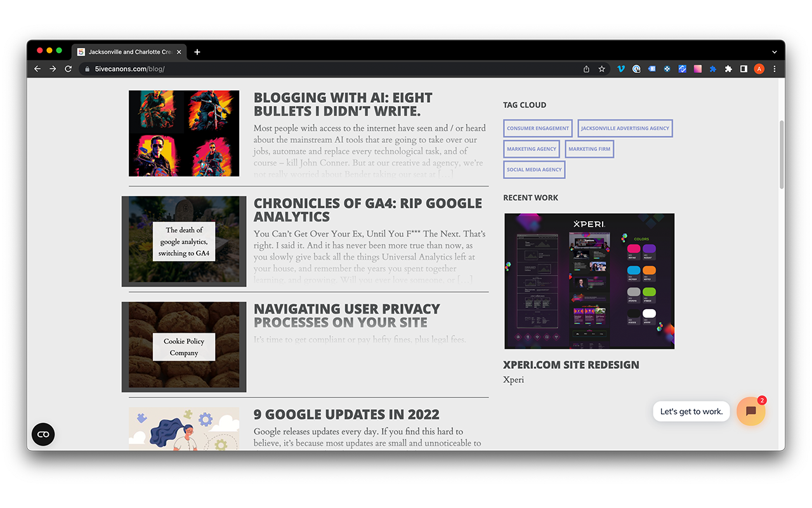This screenshot has width=812, height=508.
Task: Open the CHRONICLES OF GA4 article
Action: (368, 210)
